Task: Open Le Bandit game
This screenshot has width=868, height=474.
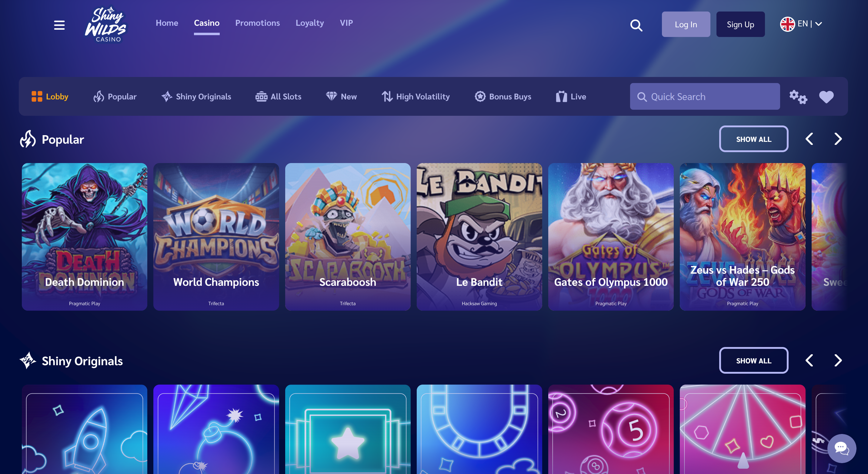Action: point(479,236)
